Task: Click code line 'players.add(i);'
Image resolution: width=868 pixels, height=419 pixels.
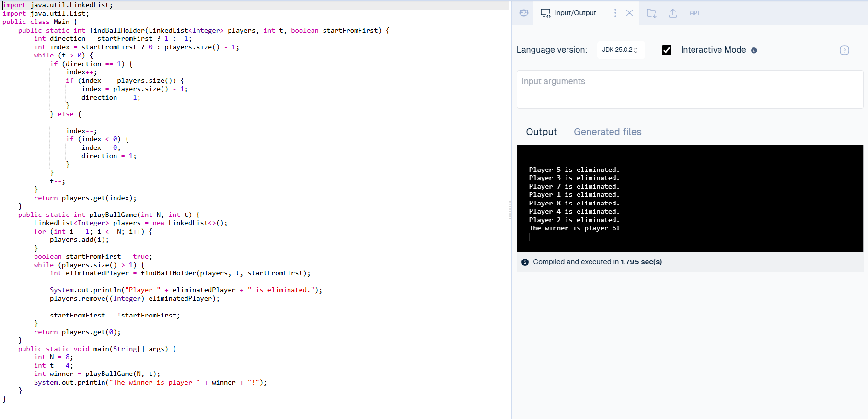Action: (79, 239)
